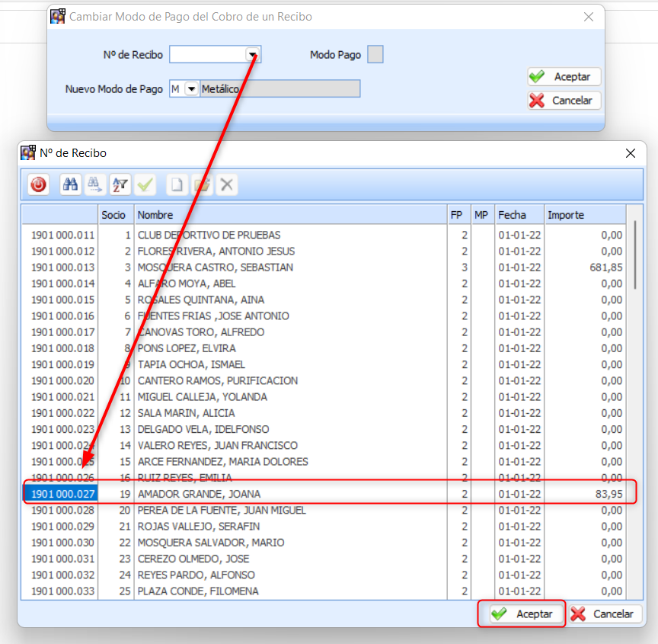
Task: Sort by the Nombre column header
Action: (291, 215)
